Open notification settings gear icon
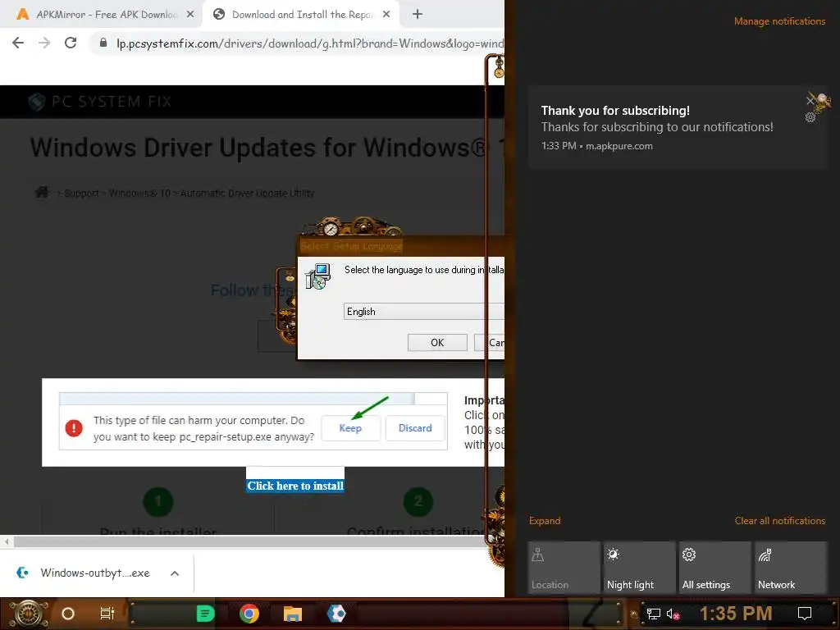Screen dimensions: 840x630 point(810,117)
